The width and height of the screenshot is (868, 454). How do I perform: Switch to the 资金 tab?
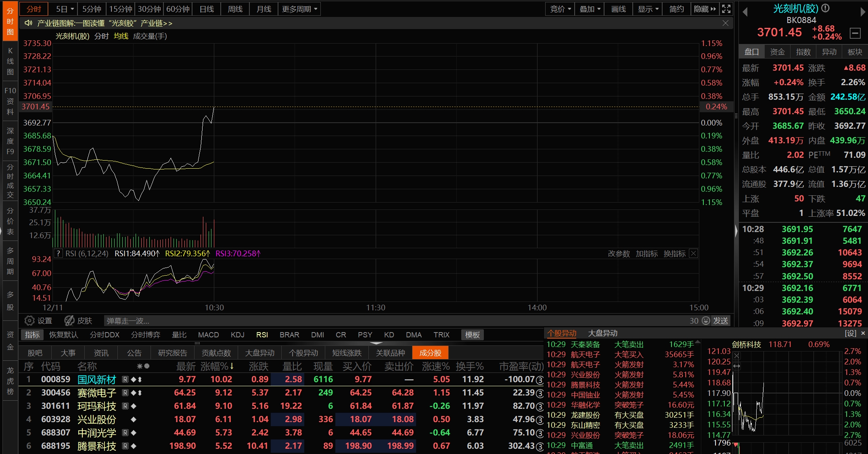tap(777, 52)
